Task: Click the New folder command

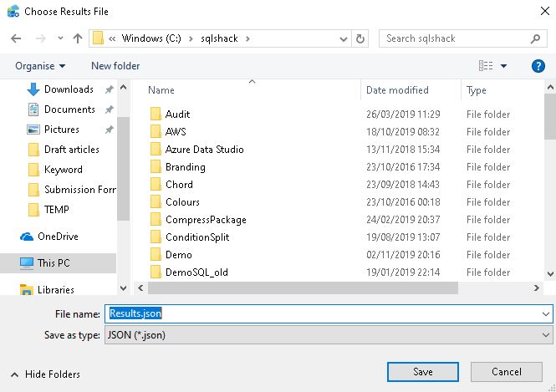Action: point(115,66)
